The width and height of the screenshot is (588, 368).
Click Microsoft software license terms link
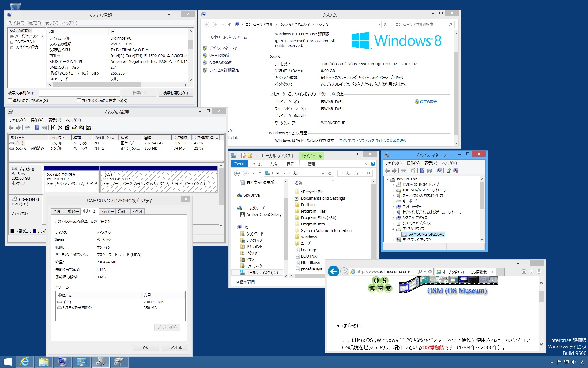pos(373,140)
